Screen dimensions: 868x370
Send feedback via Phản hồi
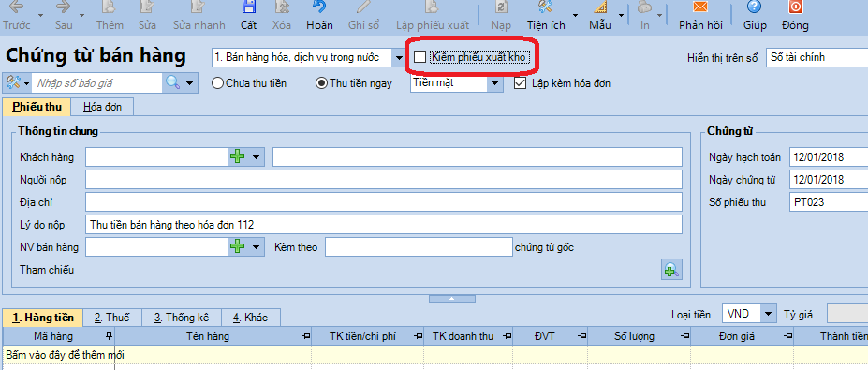pyautogui.click(x=700, y=16)
